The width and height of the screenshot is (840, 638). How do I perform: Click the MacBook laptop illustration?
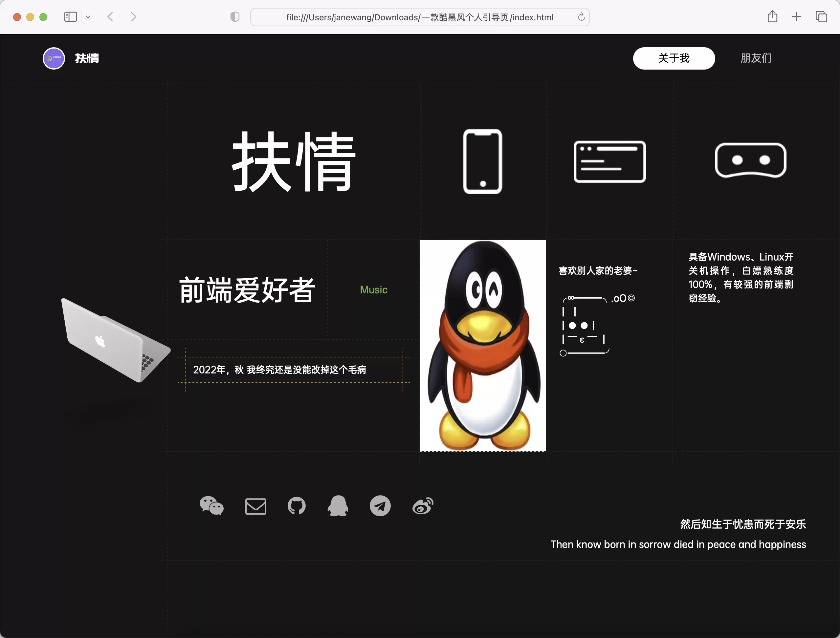116,340
